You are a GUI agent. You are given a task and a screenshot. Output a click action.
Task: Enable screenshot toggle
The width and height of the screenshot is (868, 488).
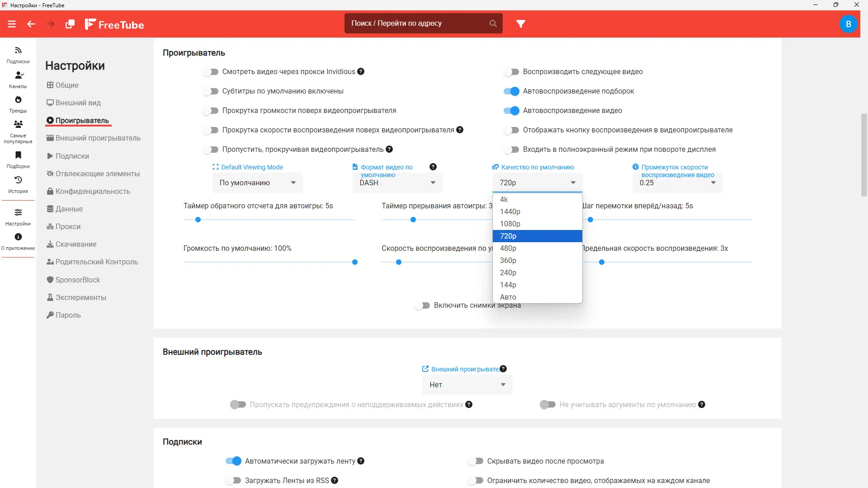(x=422, y=305)
